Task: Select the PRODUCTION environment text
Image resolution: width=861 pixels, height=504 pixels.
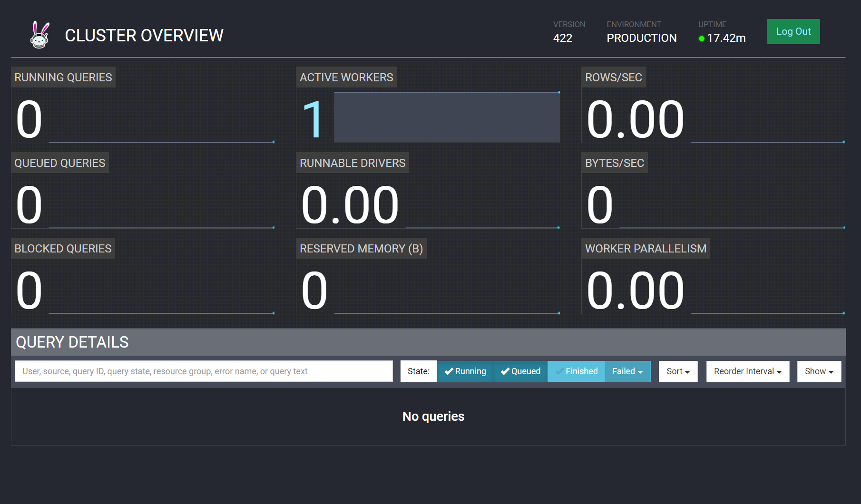Action: tap(642, 38)
